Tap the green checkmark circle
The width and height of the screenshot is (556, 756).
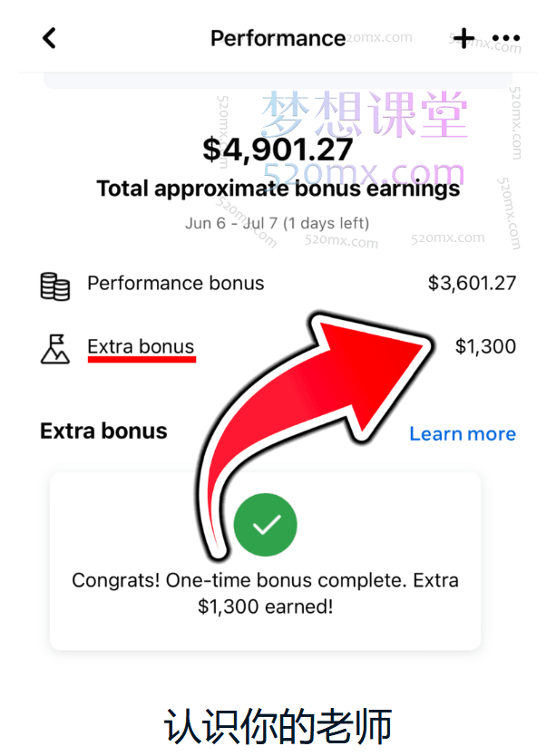(265, 523)
